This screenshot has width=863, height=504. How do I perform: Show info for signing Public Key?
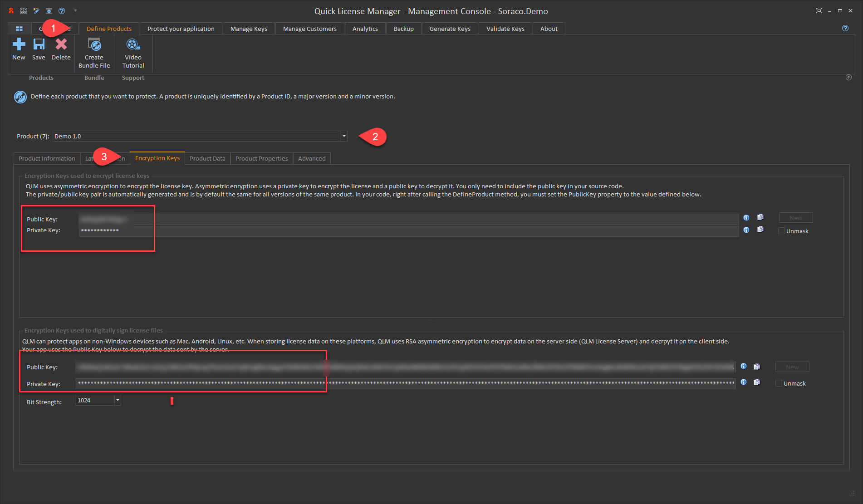coord(744,366)
